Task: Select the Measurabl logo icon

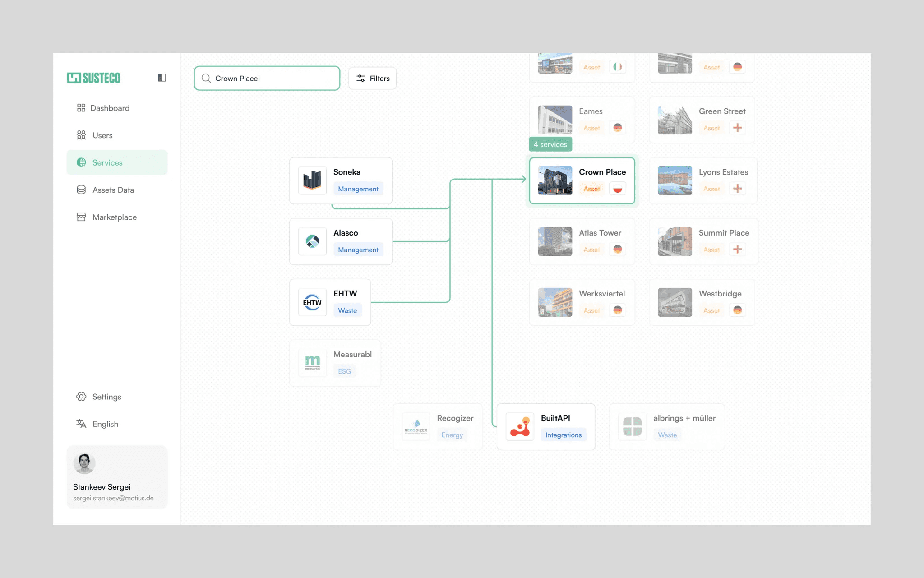Action: (x=312, y=362)
